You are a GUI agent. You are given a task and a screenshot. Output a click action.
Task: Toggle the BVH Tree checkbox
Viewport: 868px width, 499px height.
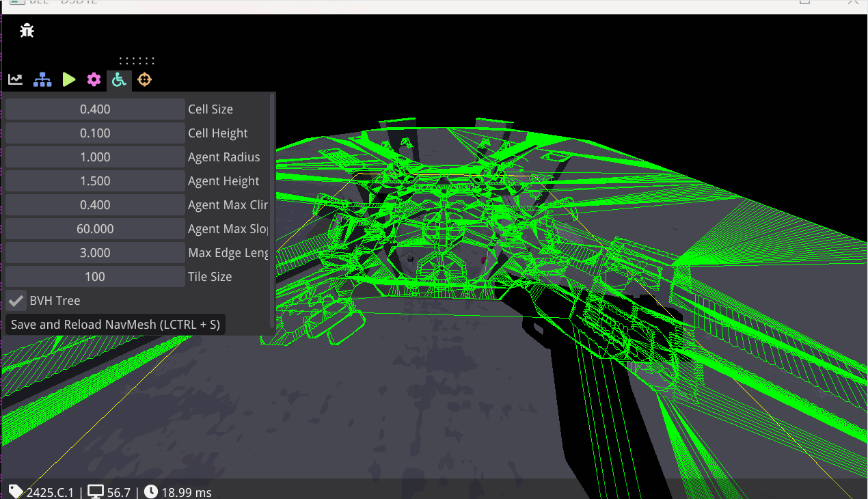(16, 300)
